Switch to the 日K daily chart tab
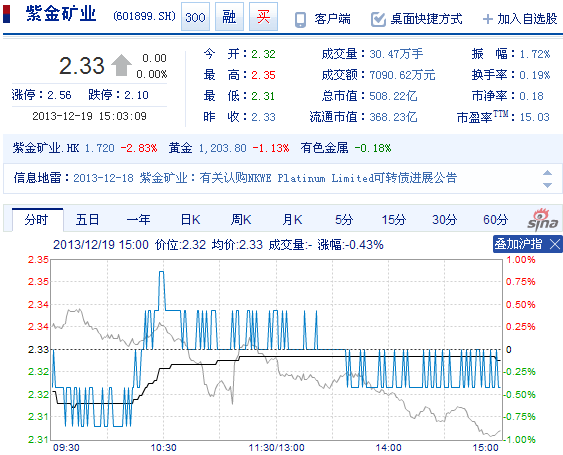This screenshot has width=563, height=455. (x=190, y=220)
